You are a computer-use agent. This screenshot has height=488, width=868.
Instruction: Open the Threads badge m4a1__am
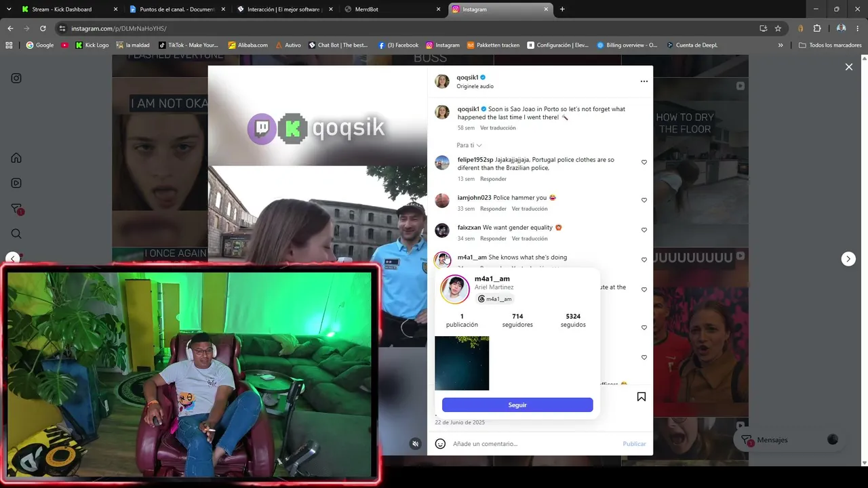[x=495, y=299]
